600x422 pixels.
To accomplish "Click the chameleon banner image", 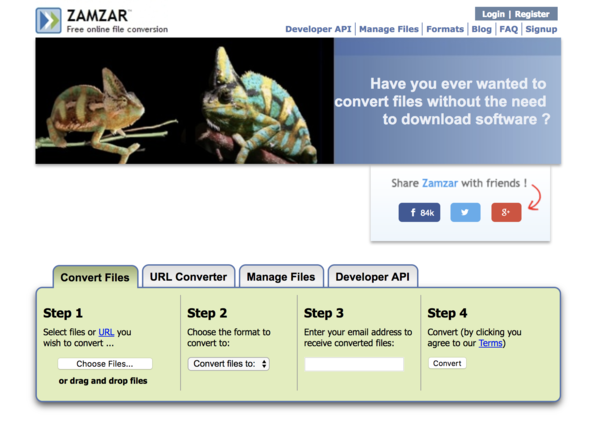I will 184,101.
